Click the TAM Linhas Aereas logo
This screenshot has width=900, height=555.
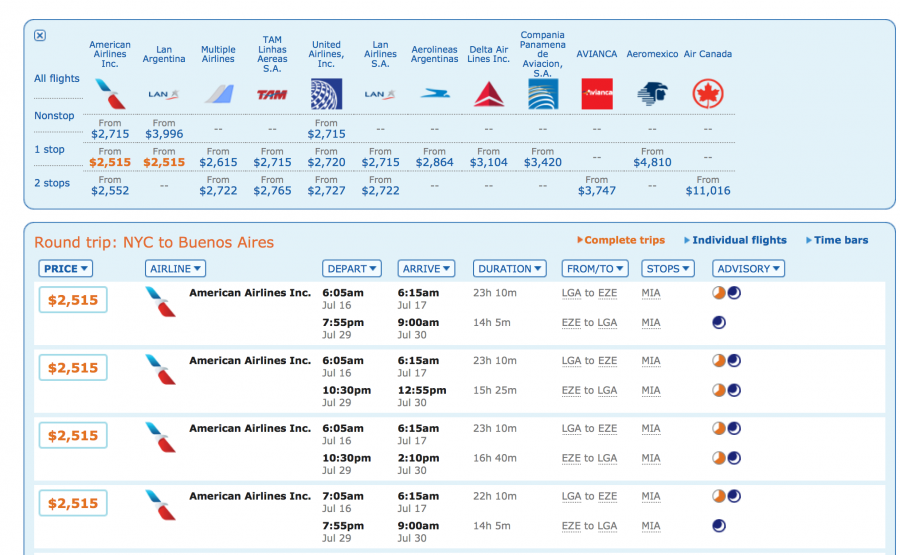coord(272,95)
